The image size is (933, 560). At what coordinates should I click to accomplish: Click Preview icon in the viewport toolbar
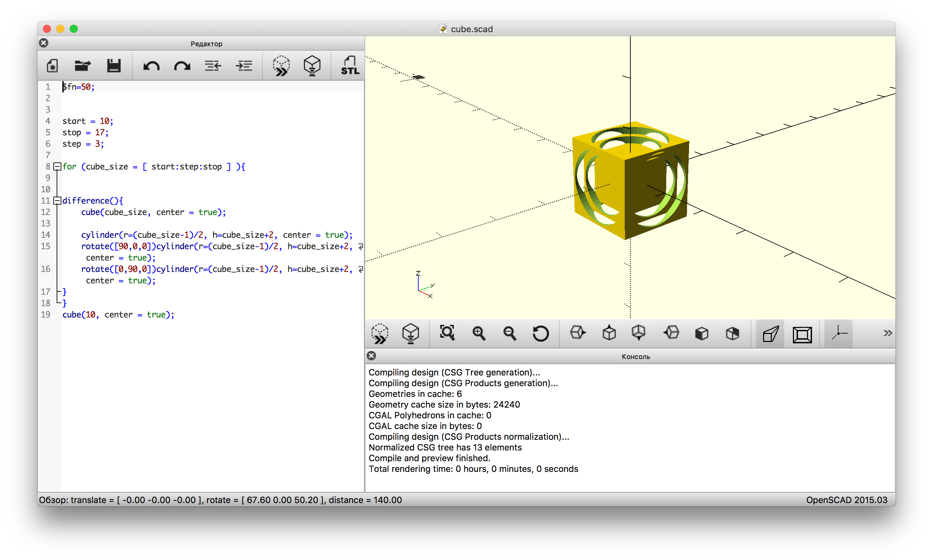pyautogui.click(x=379, y=334)
